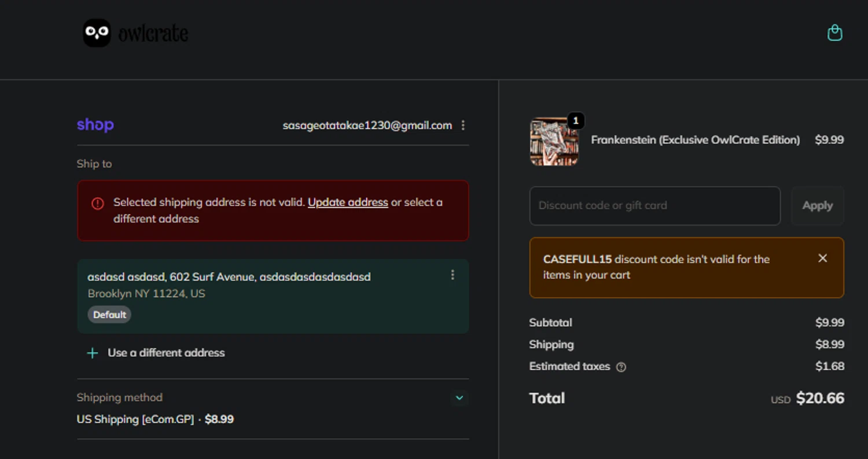Click the email sasageotatakae1230@gmail.com
The width and height of the screenshot is (868, 459).
click(x=367, y=125)
